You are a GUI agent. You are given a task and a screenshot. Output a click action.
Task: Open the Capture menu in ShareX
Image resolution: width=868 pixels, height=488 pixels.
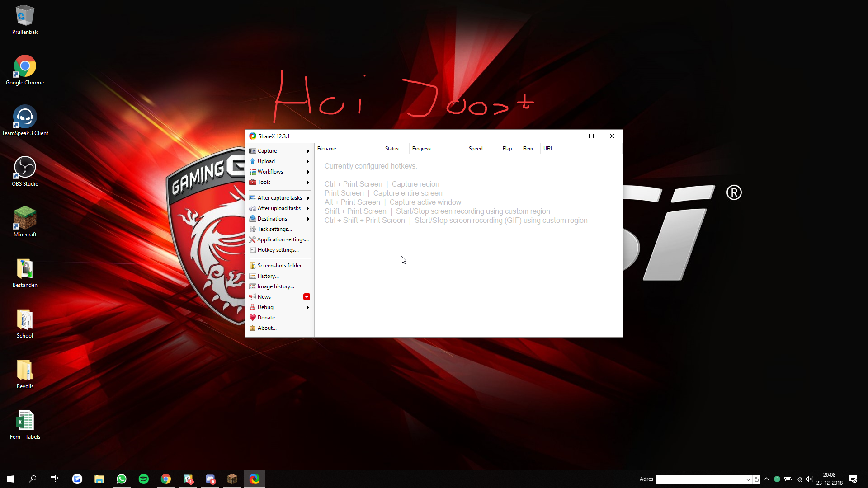(x=267, y=151)
